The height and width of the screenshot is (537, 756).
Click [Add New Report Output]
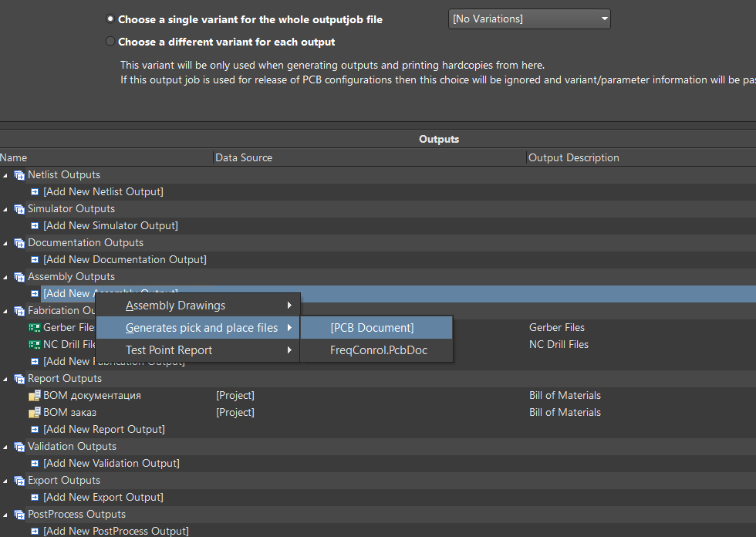click(x=104, y=430)
